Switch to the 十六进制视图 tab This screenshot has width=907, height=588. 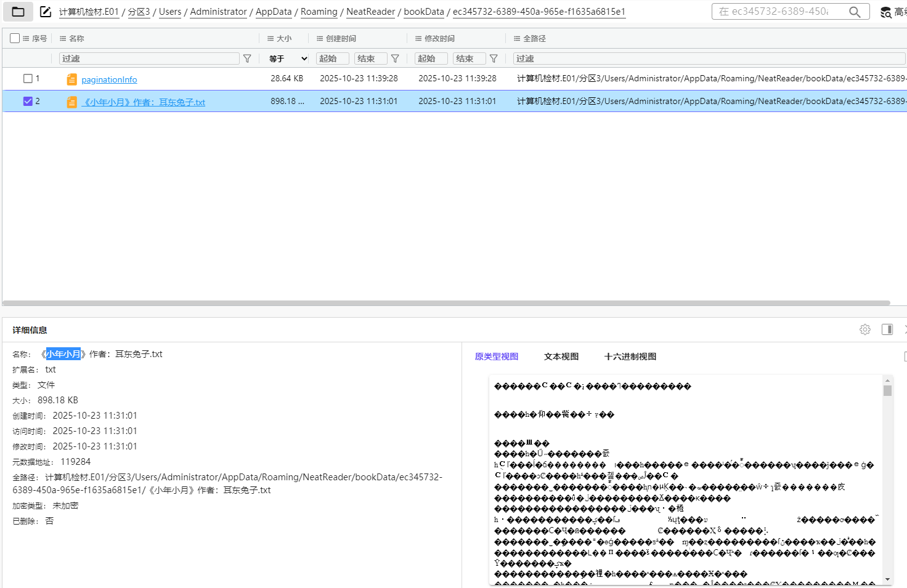tap(629, 356)
